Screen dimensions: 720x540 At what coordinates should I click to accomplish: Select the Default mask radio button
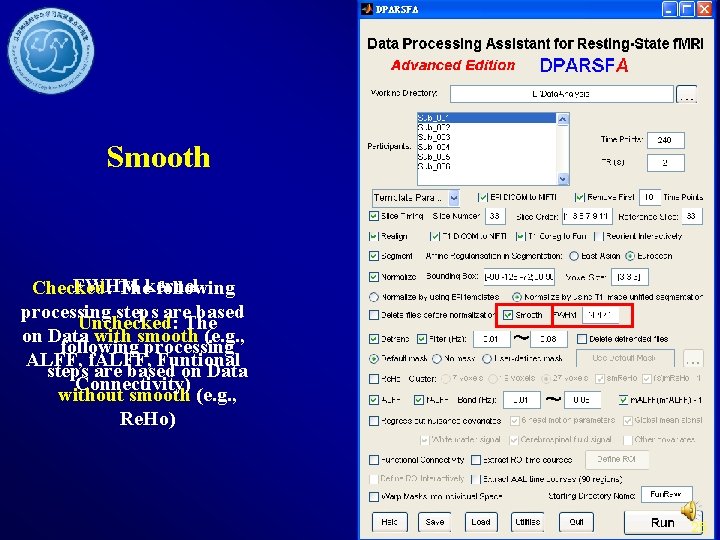(x=374, y=358)
